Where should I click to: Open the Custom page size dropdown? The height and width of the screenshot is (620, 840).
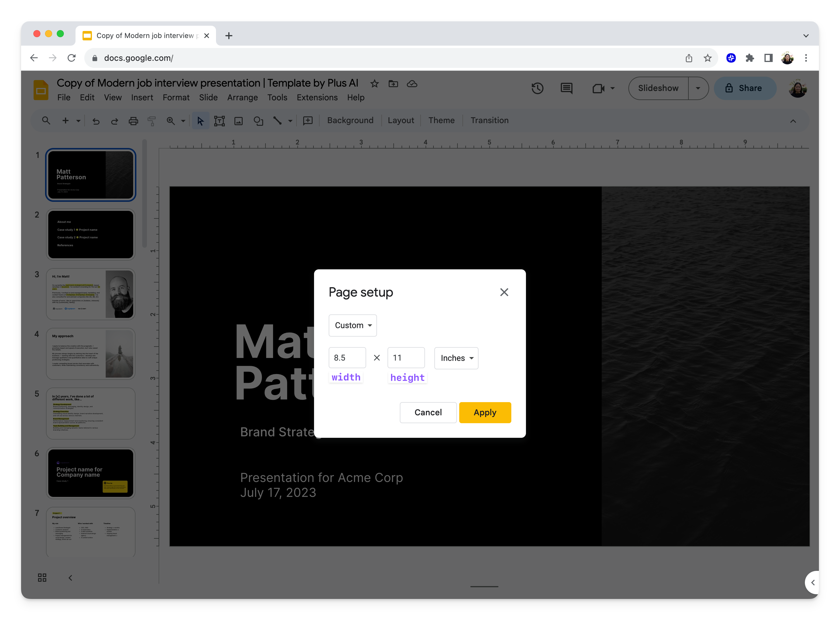pyautogui.click(x=353, y=325)
